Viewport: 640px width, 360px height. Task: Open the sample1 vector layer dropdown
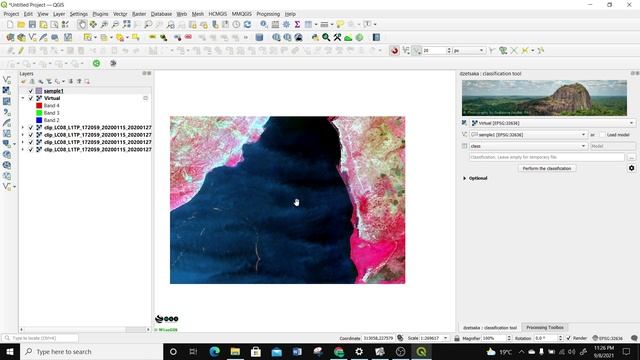pos(528,135)
